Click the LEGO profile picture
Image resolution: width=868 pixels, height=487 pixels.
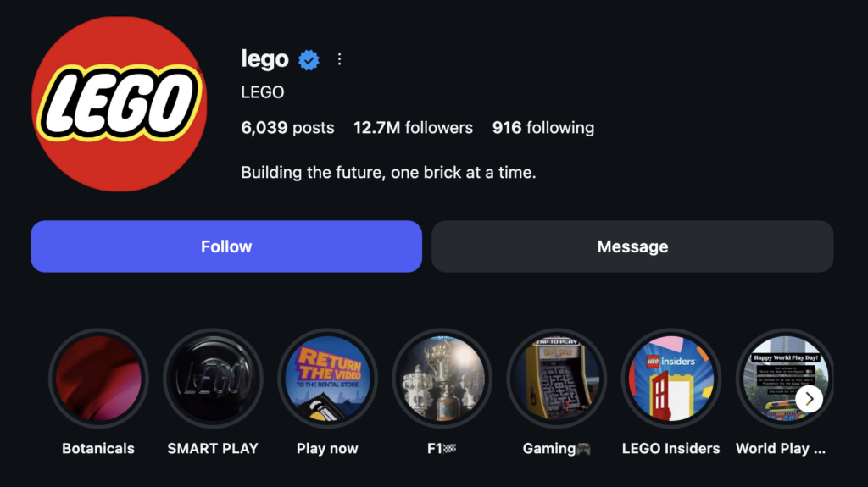[x=119, y=104]
